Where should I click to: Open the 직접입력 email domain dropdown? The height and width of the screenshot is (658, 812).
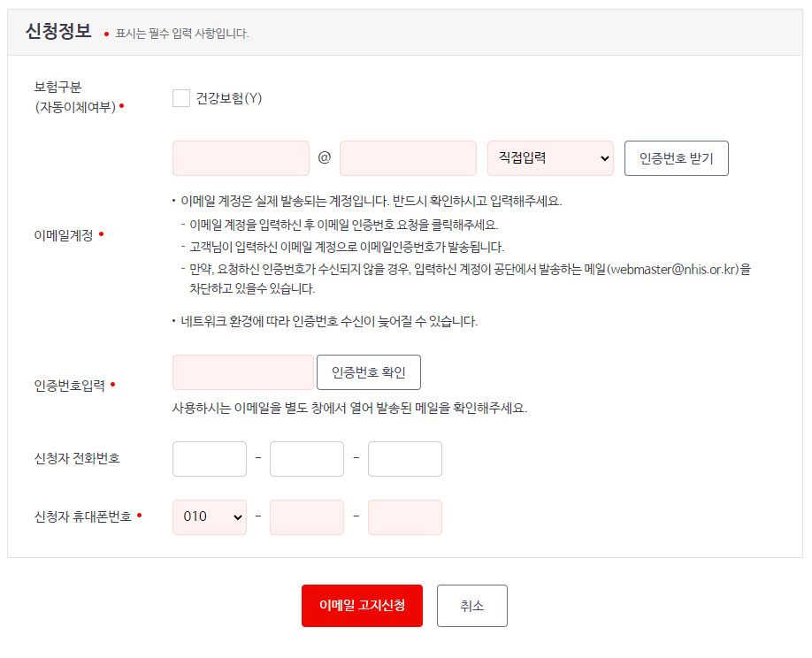click(550, 157)
